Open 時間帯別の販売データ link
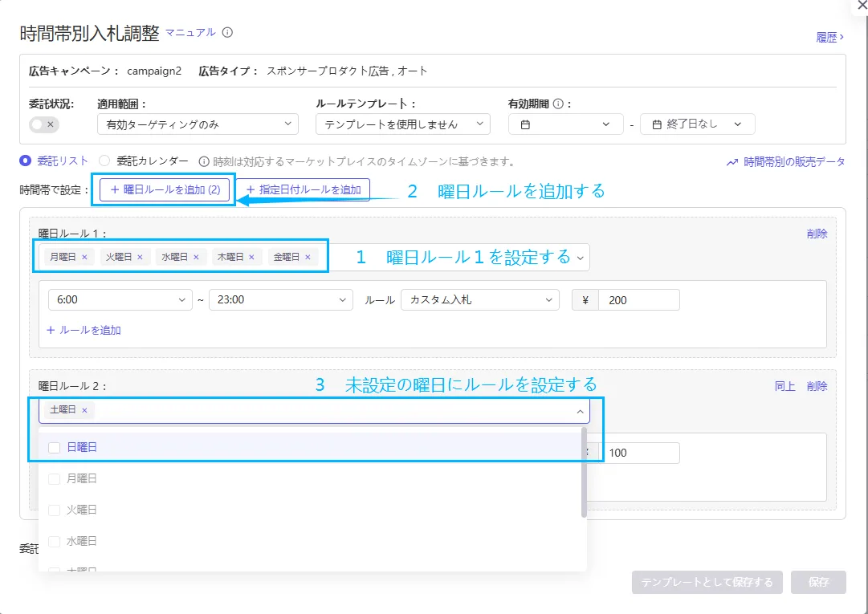 click(x=794, y=162)
